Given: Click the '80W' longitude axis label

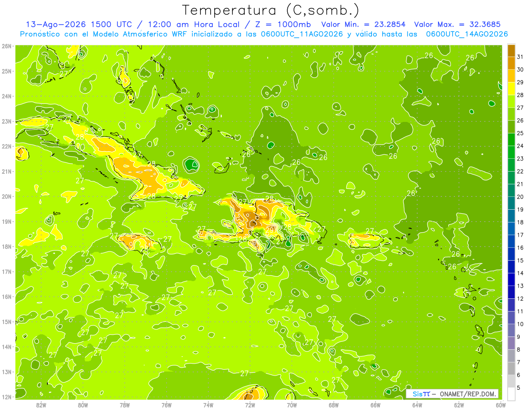Looking at the screenshot, I should pos(83,405).
